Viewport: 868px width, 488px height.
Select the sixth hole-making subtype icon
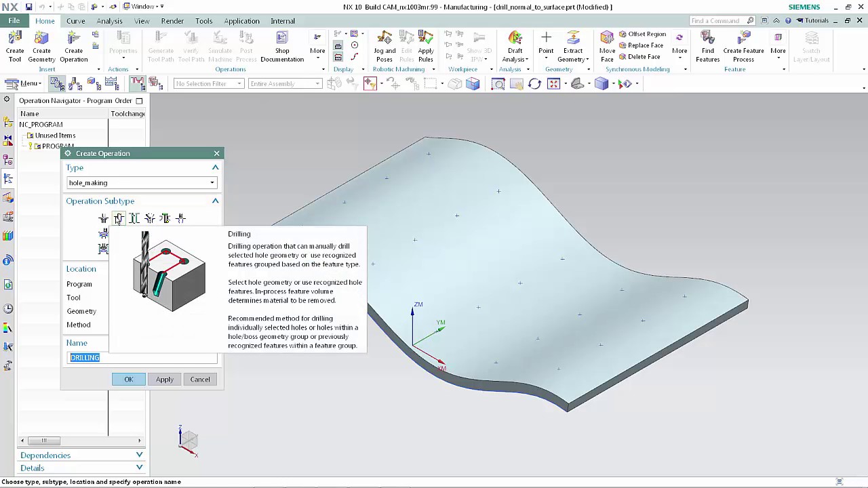[x=180, y=218]
